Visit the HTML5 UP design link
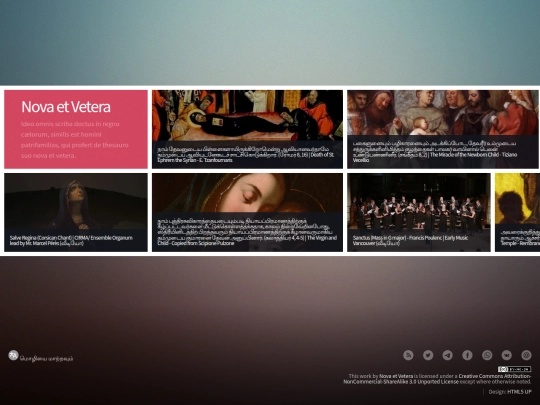The image size is (540, 405). (519, 392)
